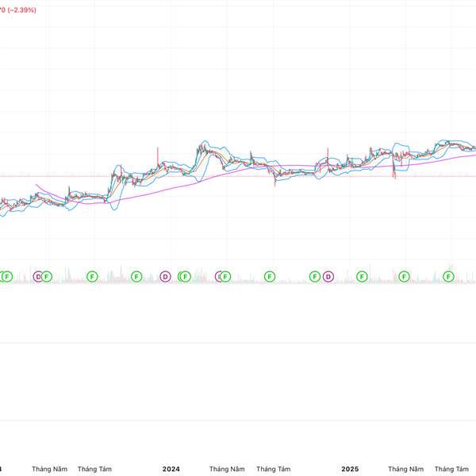Open F marker above the second Tháng Tám label
The width and height of the screenshot is (476, 476).
point(270,276)
